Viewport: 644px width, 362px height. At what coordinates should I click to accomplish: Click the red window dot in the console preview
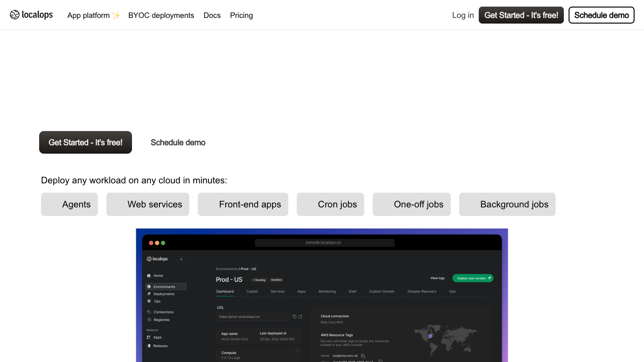click(x=151, y=243)
